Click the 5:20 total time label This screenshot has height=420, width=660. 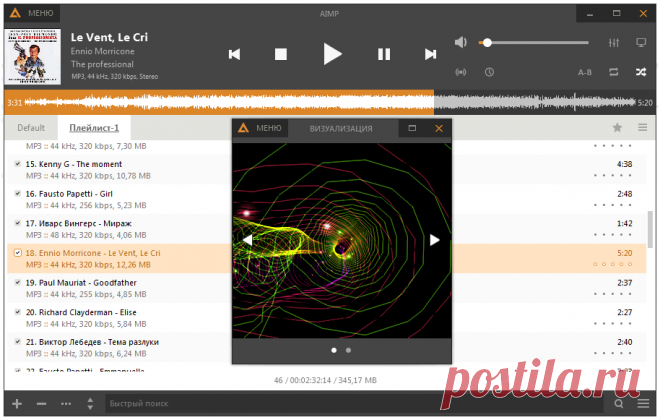[x=645, y=103]
